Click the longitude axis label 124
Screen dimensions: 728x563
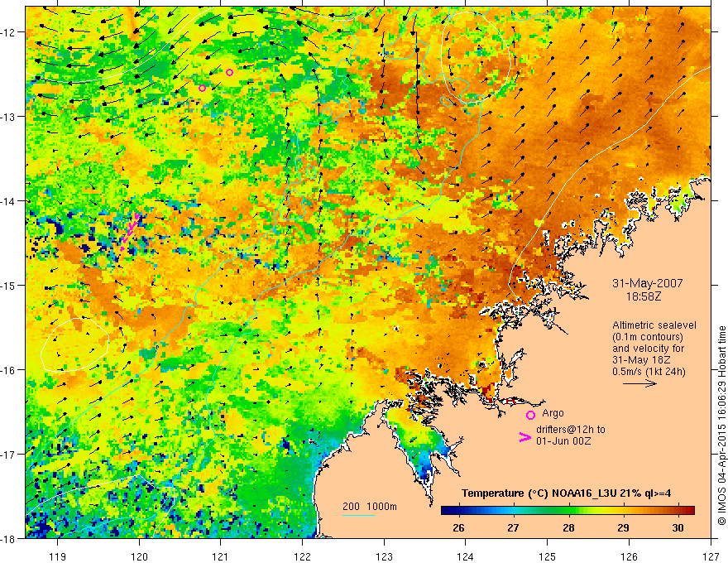466,557
